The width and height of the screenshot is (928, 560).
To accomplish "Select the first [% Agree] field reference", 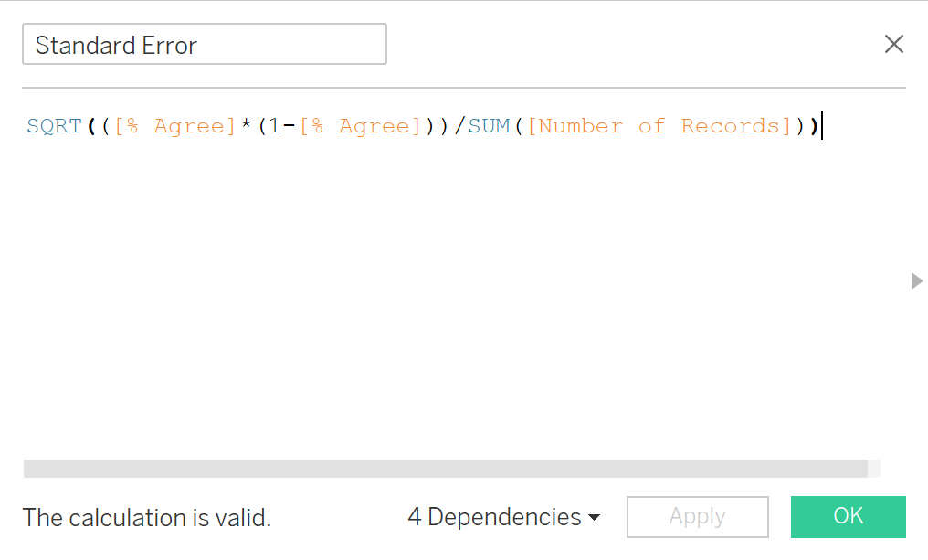I will (175, 126).
